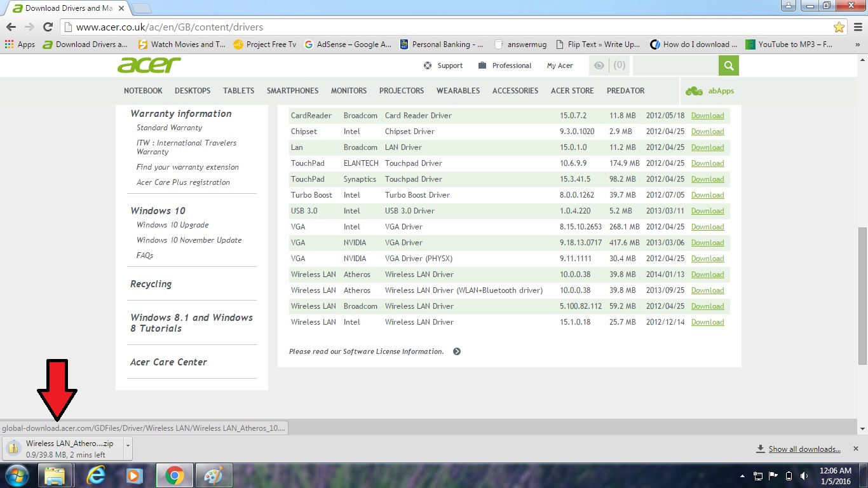The image size is (868, 488).
Task: Download the WLAN+Bluetooth driver
Action: click(x=707, y=290)
